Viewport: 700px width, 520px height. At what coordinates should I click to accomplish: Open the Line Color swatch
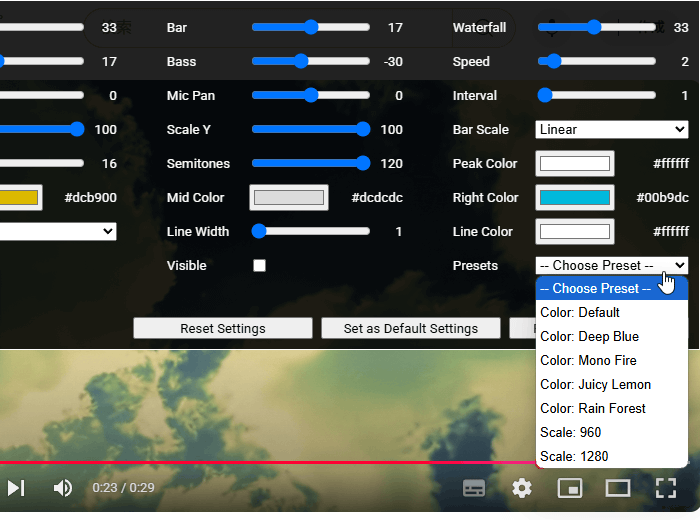point(575,231)
